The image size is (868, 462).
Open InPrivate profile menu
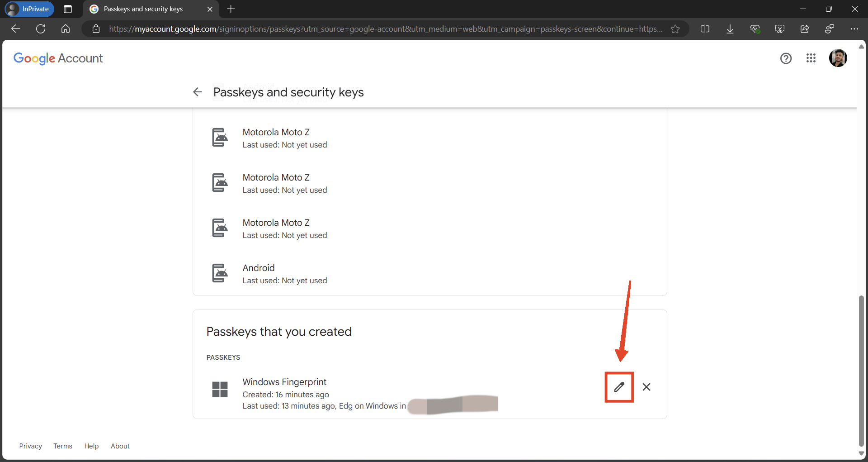(x=29, y=9)
